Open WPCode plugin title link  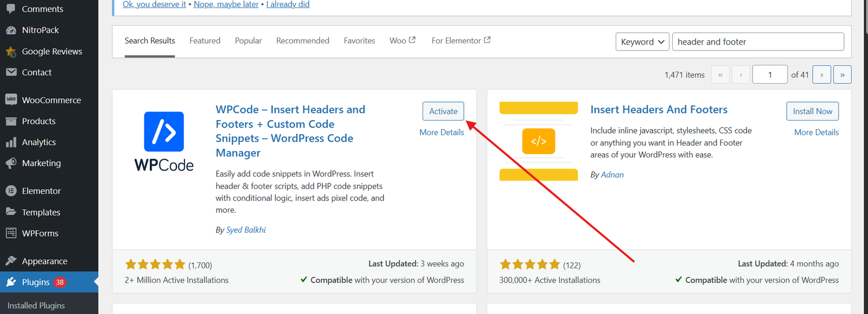click(x=290, y=131)
